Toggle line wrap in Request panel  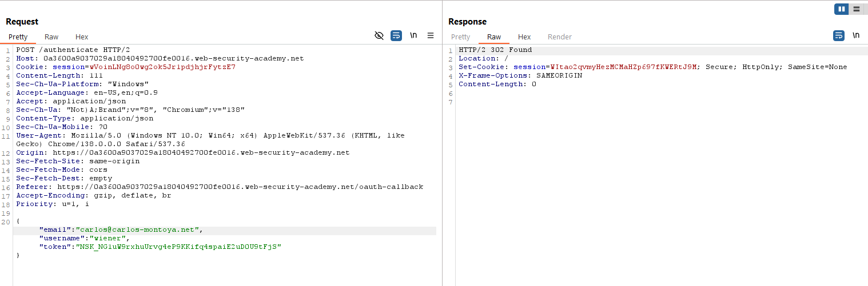396,35
